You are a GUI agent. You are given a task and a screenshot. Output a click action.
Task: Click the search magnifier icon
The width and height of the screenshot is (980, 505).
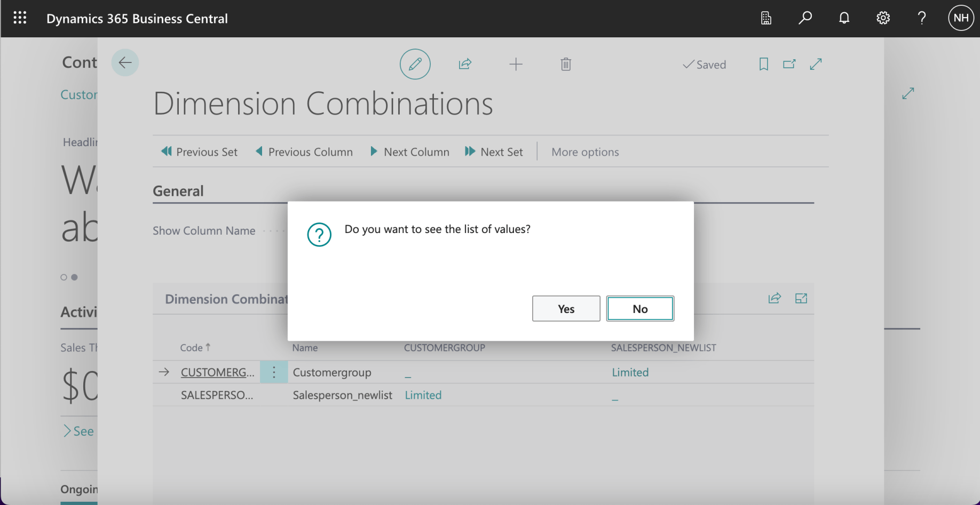pos(805,18)
